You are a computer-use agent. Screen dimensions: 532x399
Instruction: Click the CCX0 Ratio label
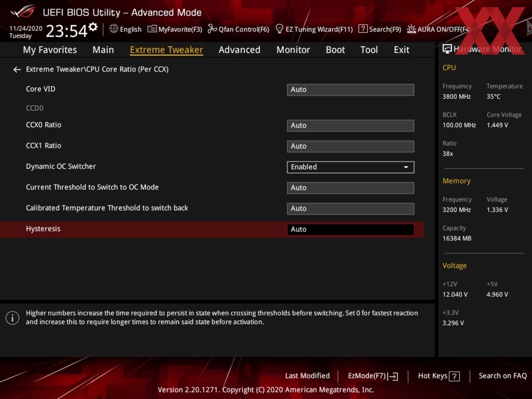pyautogui.click(x=43, y=125)
